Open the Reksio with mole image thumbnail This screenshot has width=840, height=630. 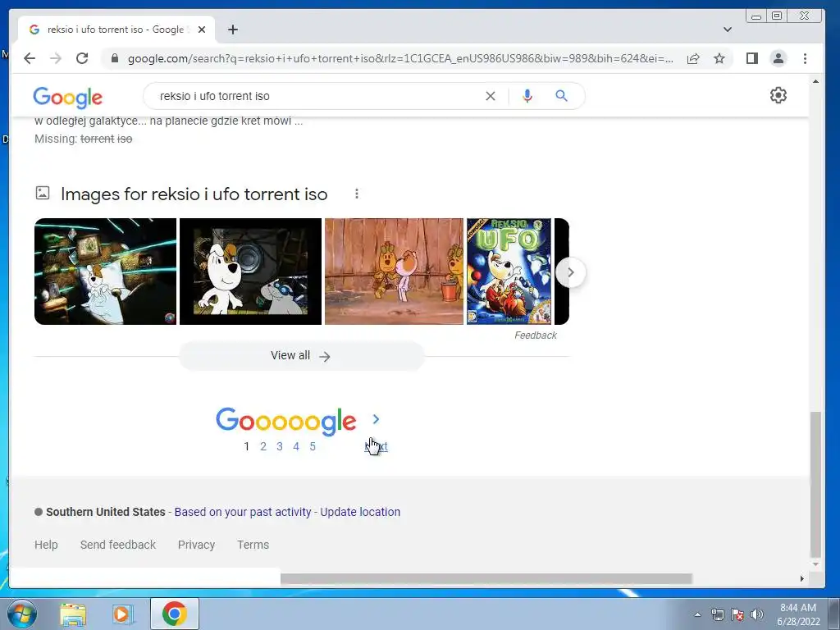point(250,271)
